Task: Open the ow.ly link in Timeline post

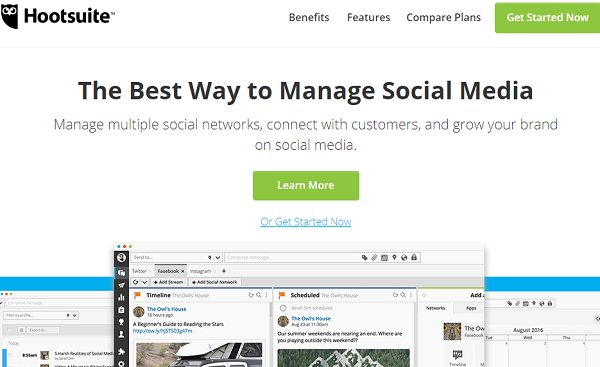Action: [163, 331]
